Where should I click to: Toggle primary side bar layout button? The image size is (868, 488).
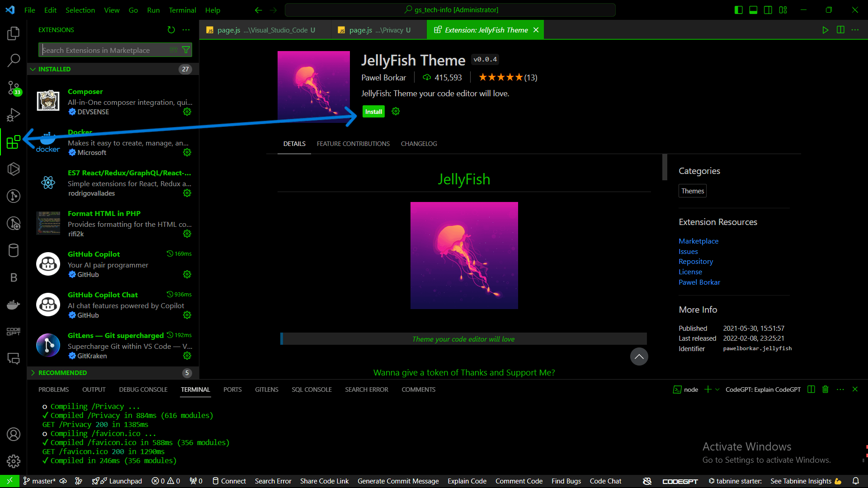739,10
